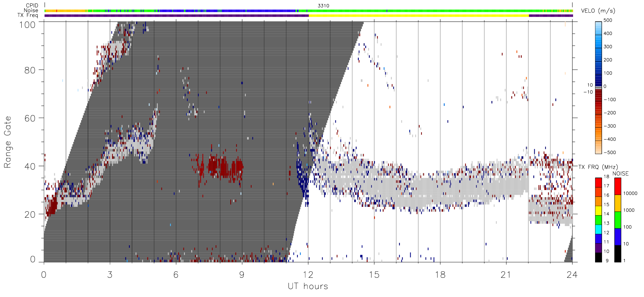Click the 400 label on the velocity colour bar
This screenshot has height=297, width=644.
(608, 34)
